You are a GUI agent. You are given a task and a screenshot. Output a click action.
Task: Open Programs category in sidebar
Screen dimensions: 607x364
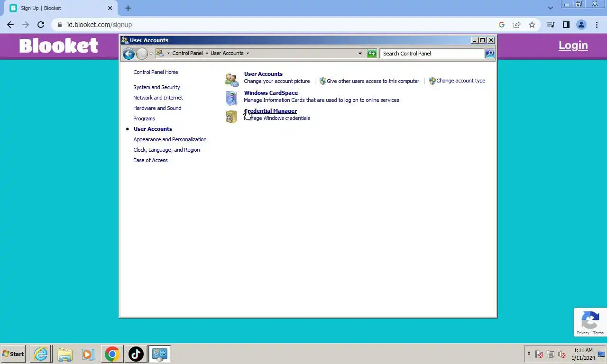point(144,118)
